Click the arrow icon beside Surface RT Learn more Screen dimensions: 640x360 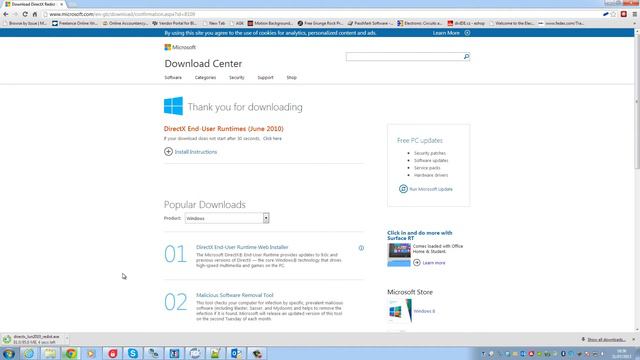pyautogui.click(x=417, y=262)
